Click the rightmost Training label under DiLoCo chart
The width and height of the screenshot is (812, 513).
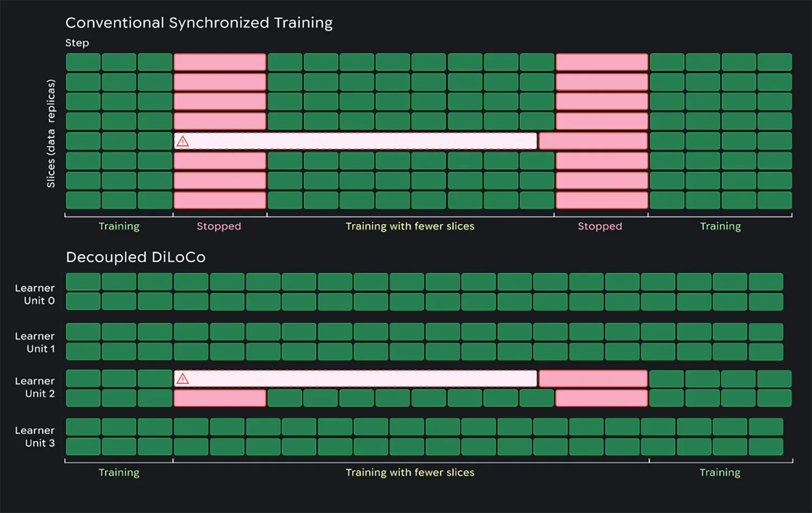[719, 472]
